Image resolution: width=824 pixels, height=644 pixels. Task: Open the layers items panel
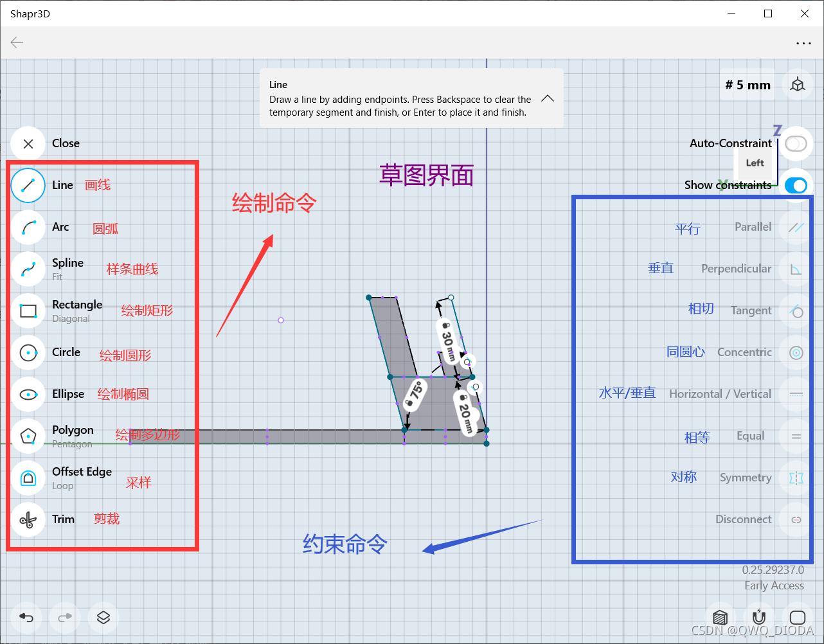[x=103, y=618]
